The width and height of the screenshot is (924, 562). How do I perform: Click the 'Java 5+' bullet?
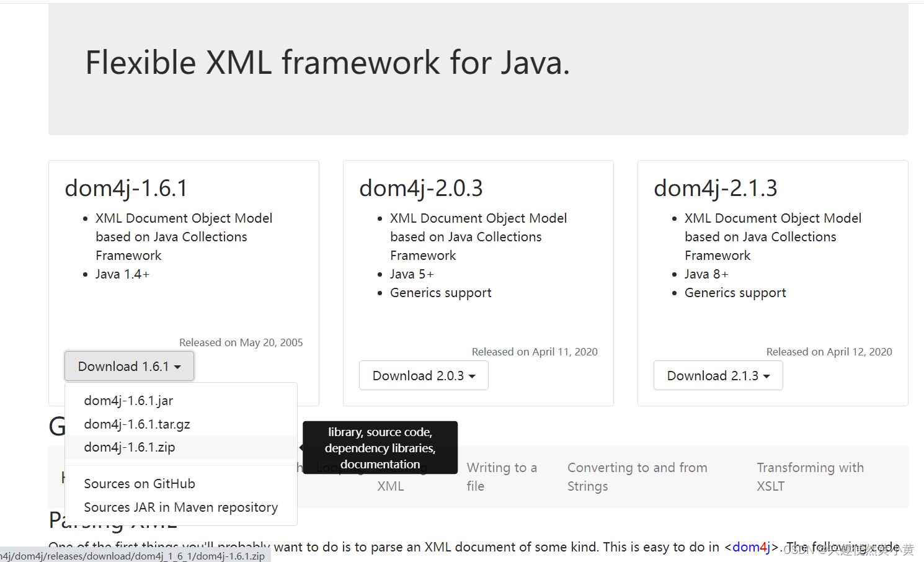tap(412, 274)
